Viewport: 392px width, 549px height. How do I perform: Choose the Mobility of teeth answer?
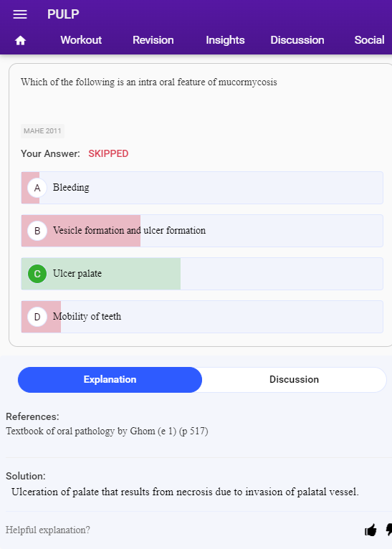(202, 317)
